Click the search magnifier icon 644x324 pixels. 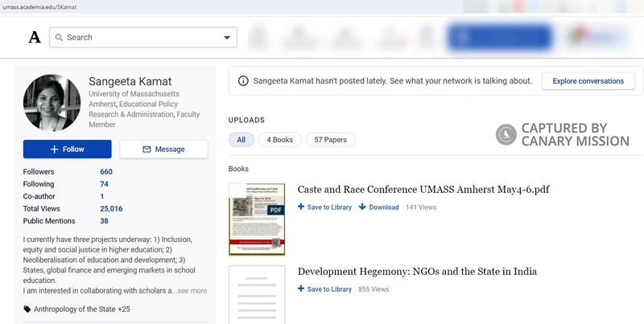(58, 38)
